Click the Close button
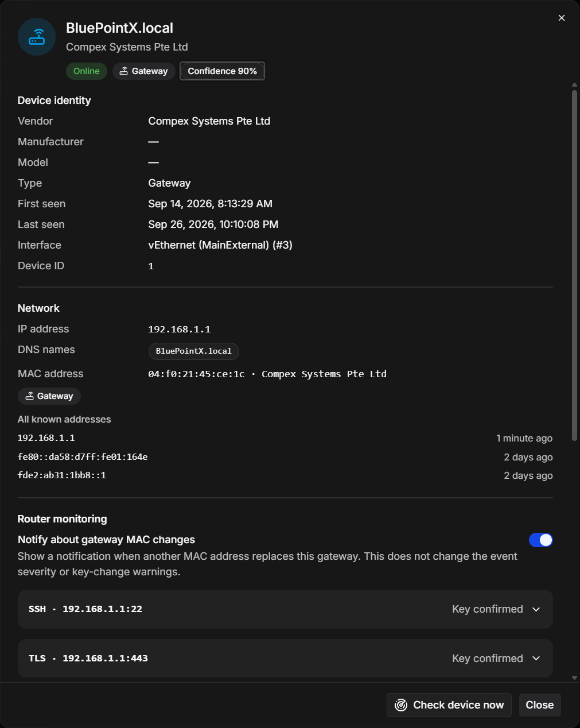580x728 pixels. click(540, 705)
